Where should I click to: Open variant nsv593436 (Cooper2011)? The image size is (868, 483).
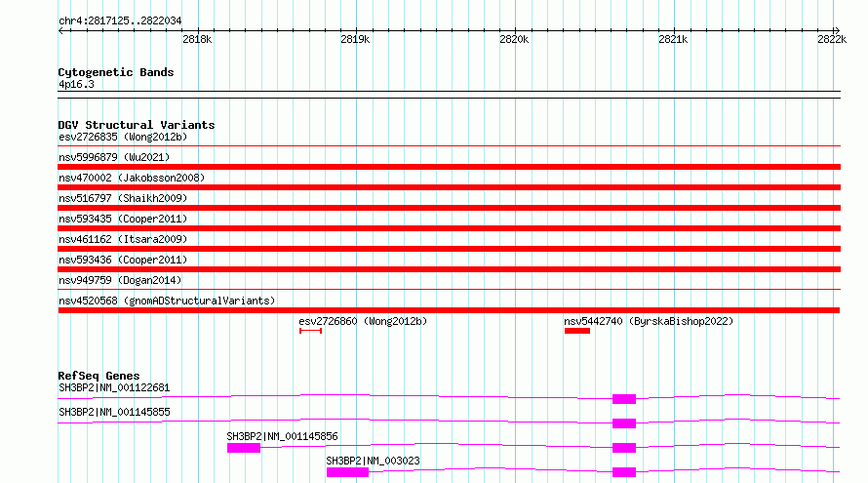pyautogui.click(x=123, y=260)
